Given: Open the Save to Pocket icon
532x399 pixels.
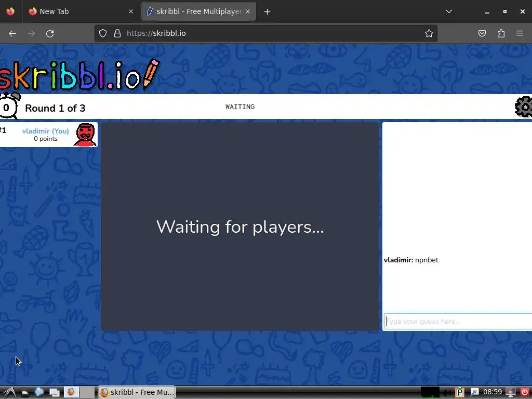Looking at the screenshot, I should click(x=482, y=33).
